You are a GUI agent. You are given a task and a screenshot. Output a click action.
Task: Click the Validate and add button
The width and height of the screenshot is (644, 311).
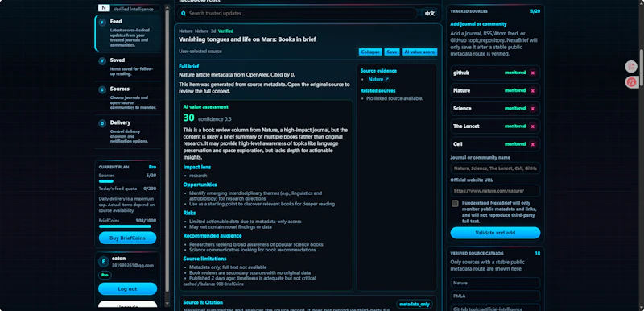[495, 233]
